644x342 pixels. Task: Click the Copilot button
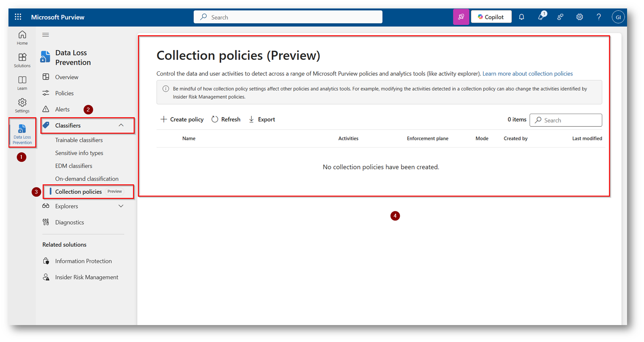491,17
